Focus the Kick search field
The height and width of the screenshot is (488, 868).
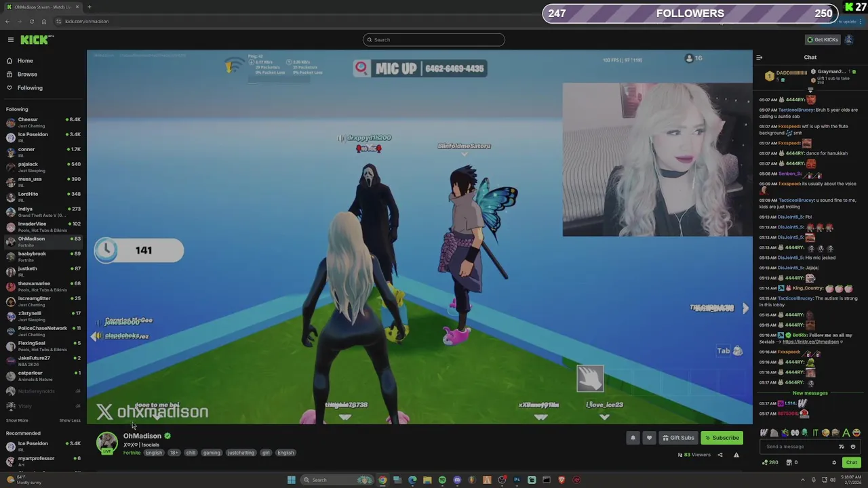[434, 40]
